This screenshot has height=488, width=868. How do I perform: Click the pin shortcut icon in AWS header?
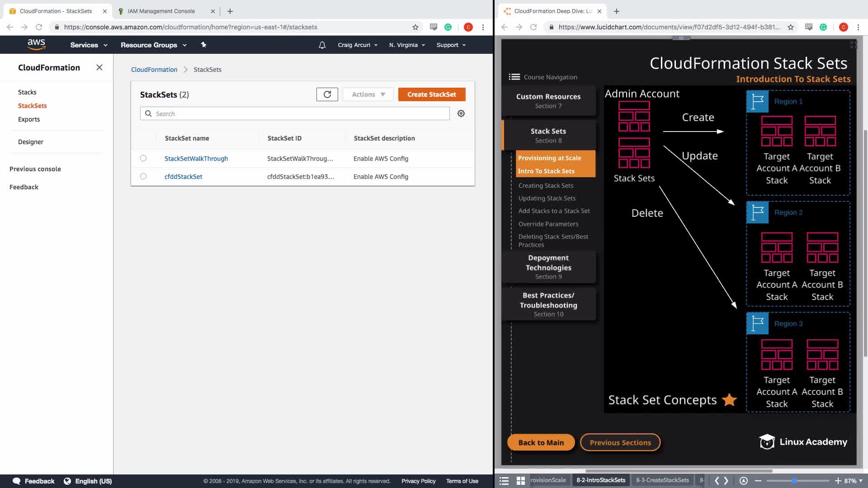tap(203, 45)
